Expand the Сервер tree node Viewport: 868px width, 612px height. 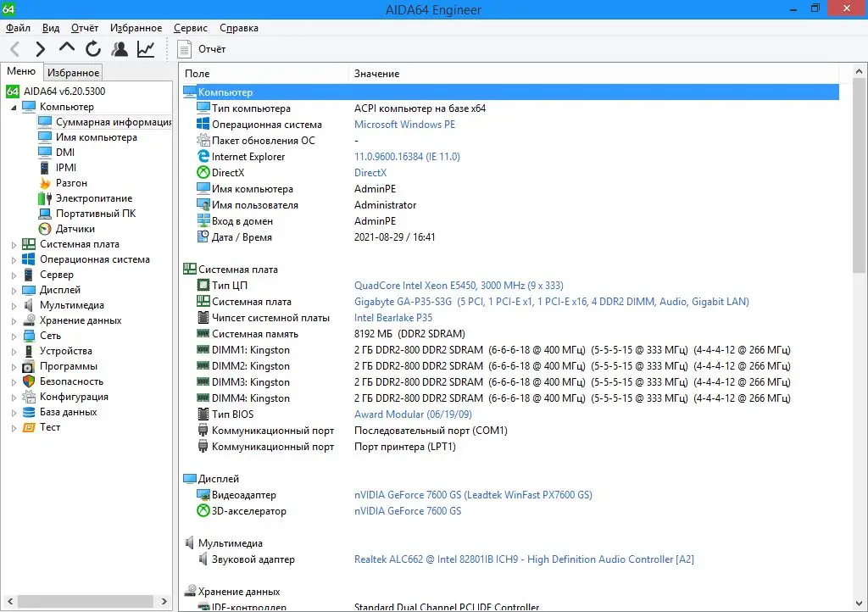pyautogui.click(x=14, y=275)
